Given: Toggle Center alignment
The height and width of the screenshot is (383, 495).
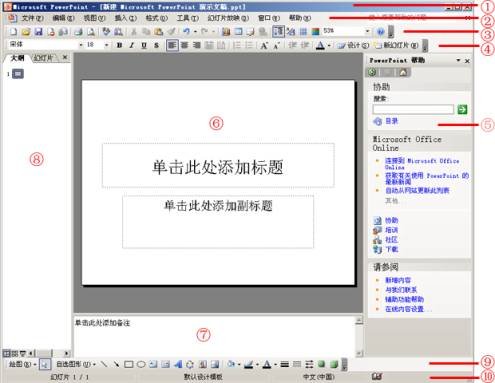Looking at the screenshot, I should click(185, 45).
